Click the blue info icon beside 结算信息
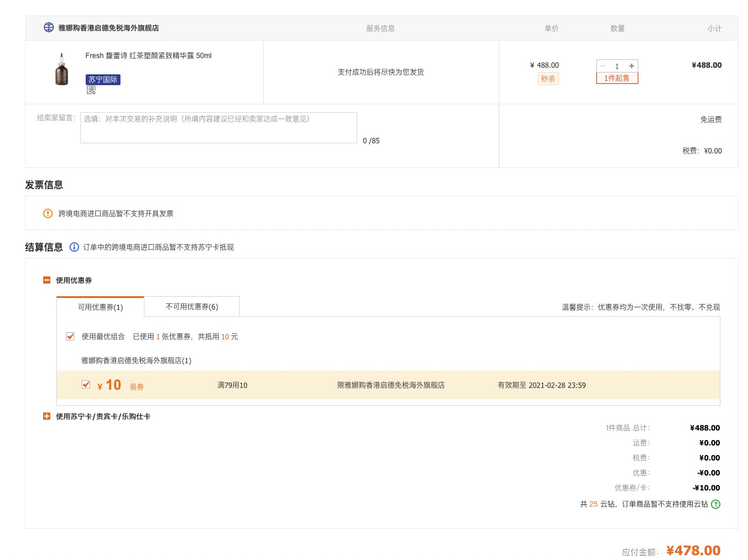This screenshot has width=748, height=560. (74, 247)
